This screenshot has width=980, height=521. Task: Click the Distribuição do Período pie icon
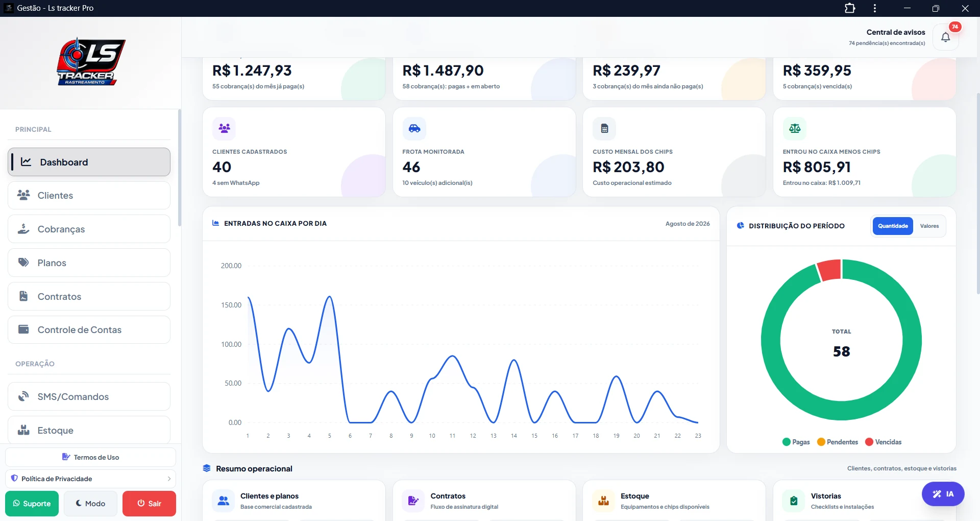pos(741,226)
